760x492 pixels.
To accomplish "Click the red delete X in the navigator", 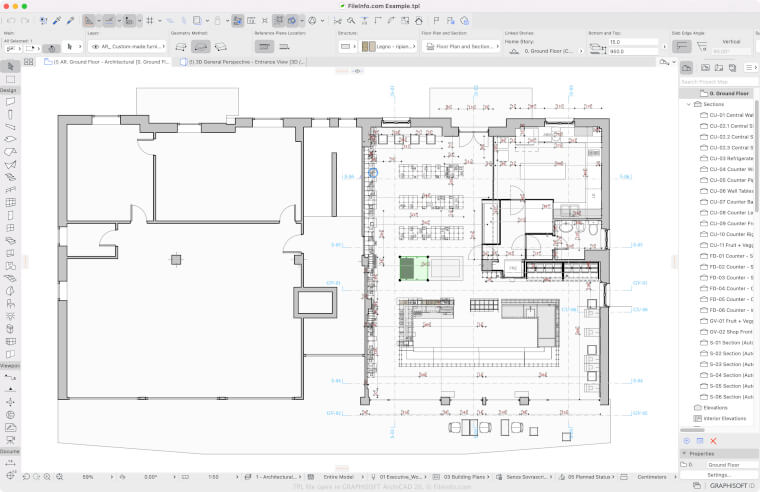I will (713, 440).
